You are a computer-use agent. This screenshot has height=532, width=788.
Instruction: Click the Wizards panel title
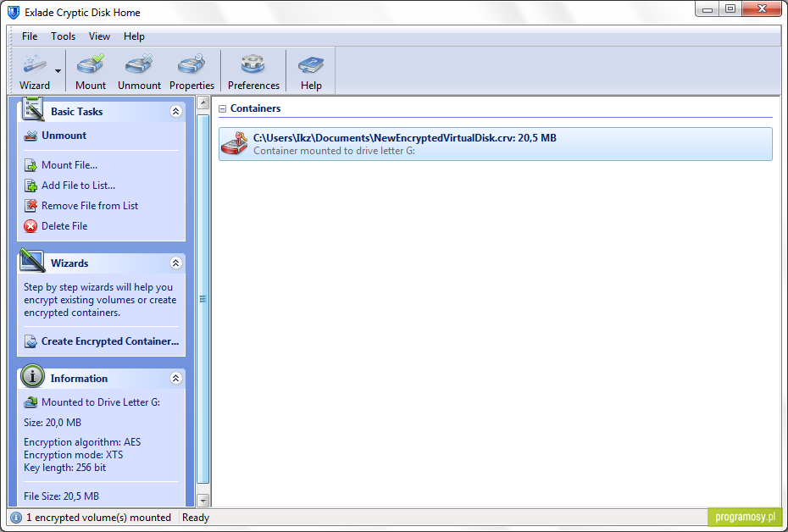pos(69,263)
